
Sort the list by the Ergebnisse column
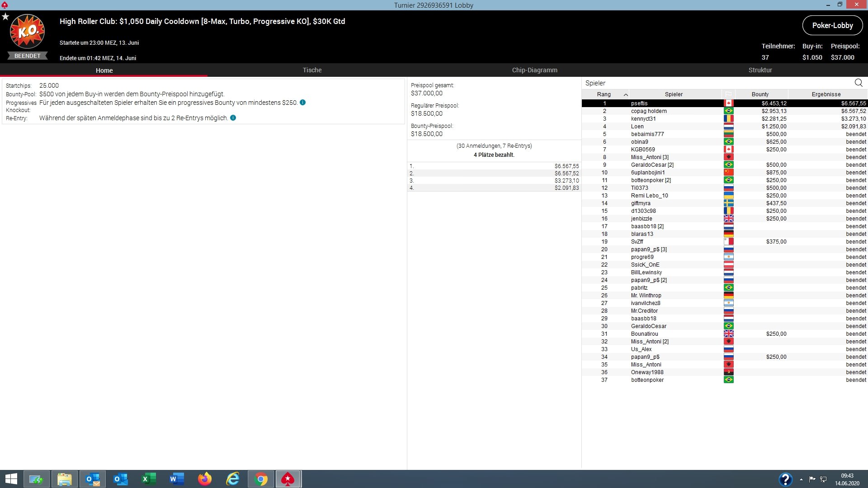[826, 94]
